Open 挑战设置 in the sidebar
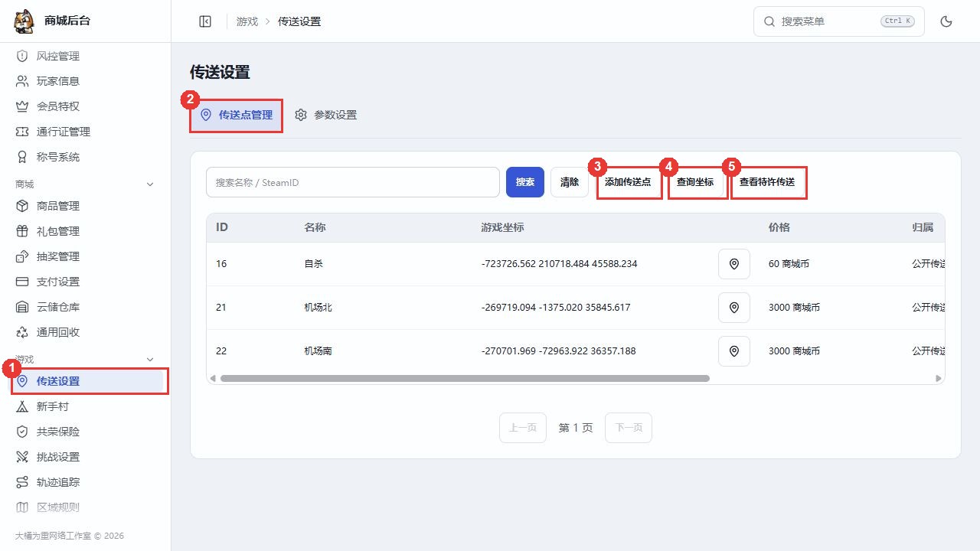This screenshot has height=551, width=980. click(x=85, y=457)
